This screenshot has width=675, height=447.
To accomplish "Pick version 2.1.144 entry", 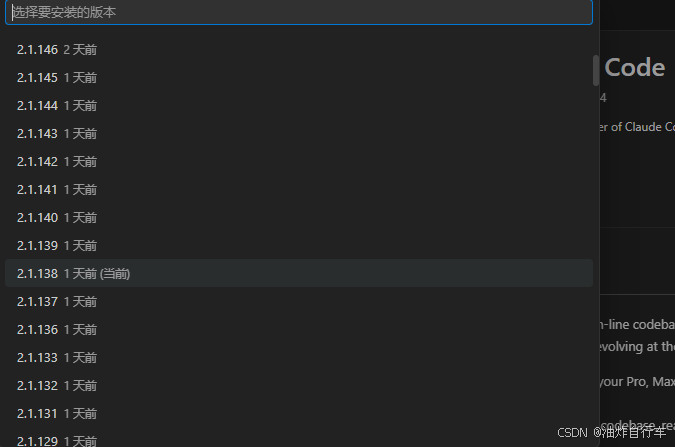I will click(299, 106).
